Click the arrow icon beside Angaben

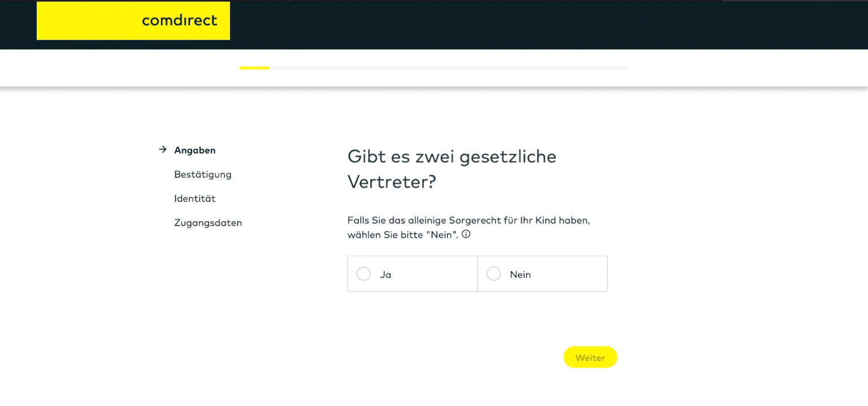click(x=163, y=150)
